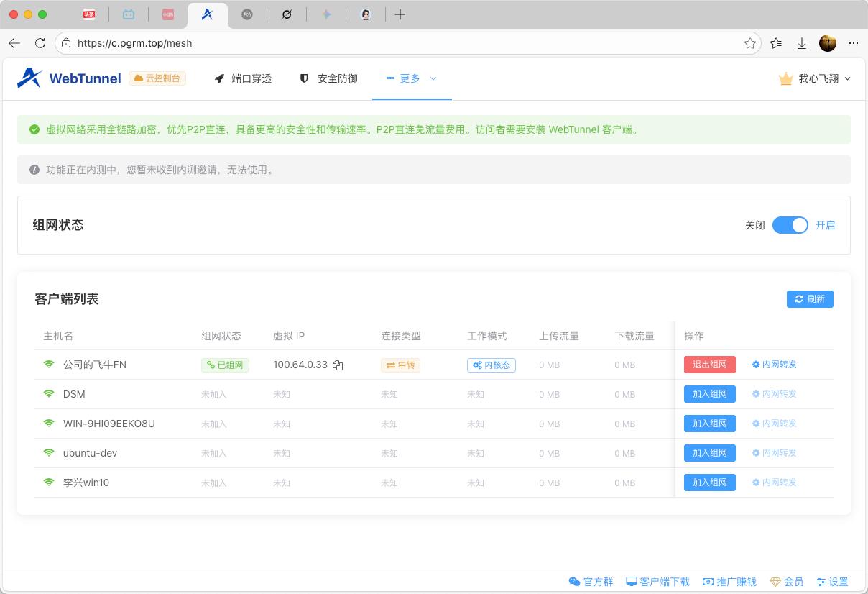Expand the 更多 navigation dropdown
The width and height of the screenshot is (868, 594).
(411, 78)
